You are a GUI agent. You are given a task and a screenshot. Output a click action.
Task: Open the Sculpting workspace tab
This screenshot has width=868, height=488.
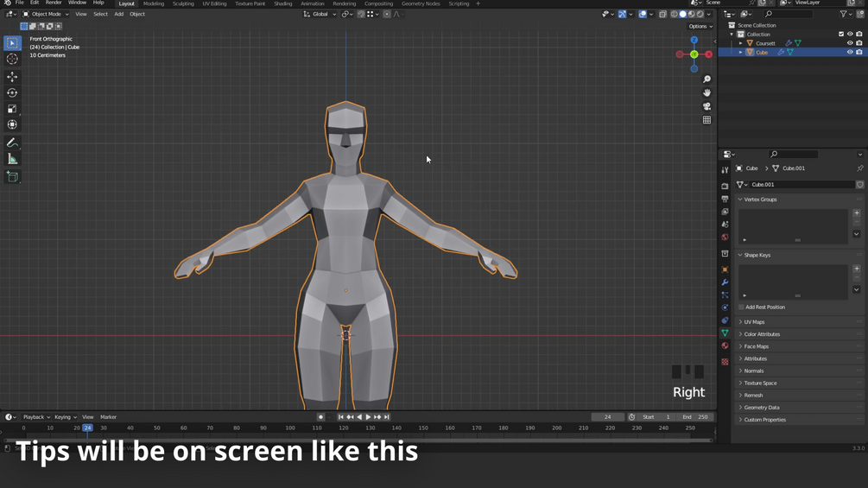coord(183,3)
